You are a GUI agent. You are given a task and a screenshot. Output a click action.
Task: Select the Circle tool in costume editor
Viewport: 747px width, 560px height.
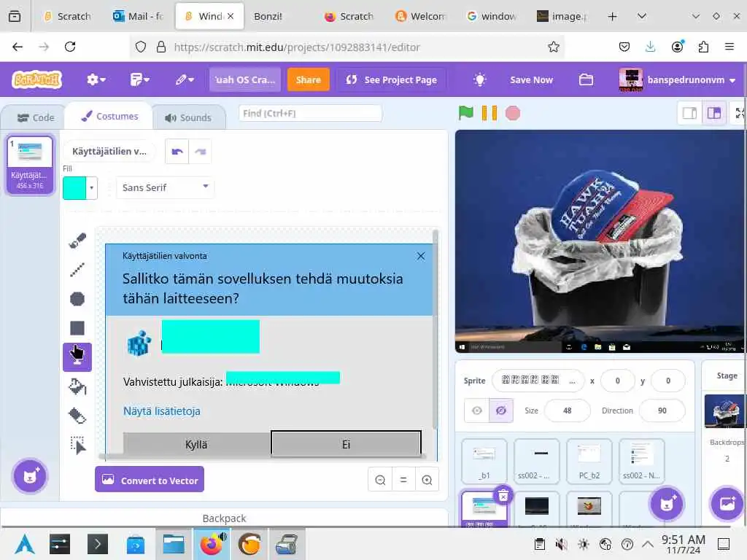coord(77,299)
